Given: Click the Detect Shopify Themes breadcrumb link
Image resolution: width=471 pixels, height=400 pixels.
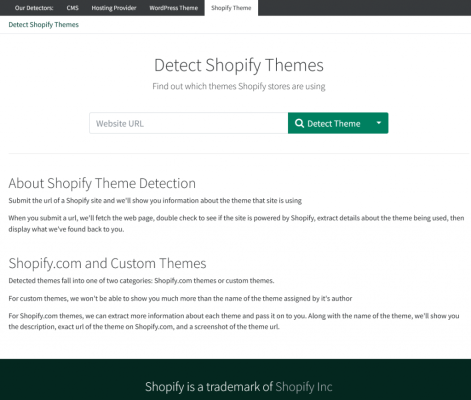Looking at the screenshot, I should pos(44,25).
